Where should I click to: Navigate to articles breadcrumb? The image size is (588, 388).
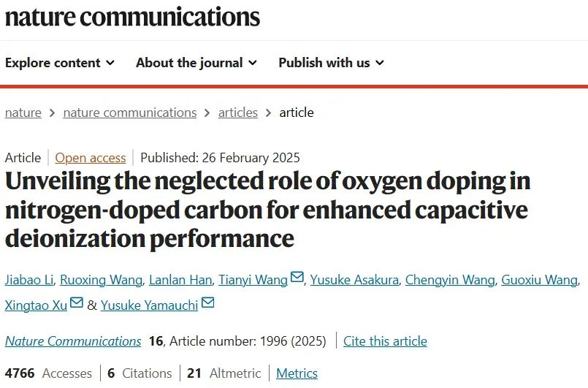(x=237, y=113)
